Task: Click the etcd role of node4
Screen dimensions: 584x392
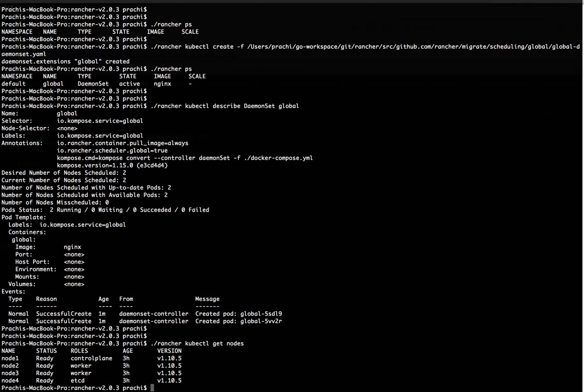Action: coord(77,380)
